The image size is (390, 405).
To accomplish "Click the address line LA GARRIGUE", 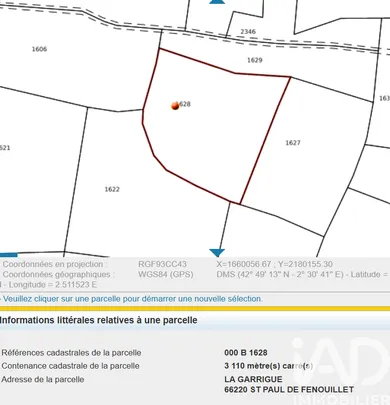I will [253, 379].
